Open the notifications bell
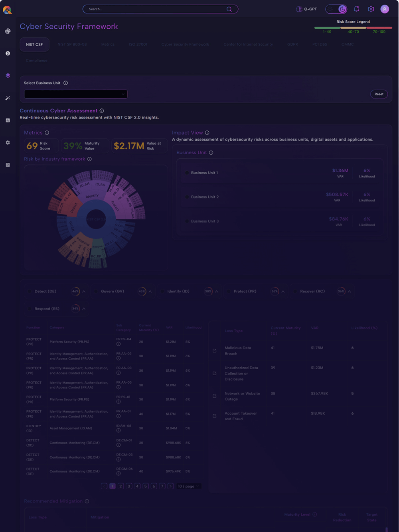The height and width of the screenshot is (532, 399). (356, 9)
